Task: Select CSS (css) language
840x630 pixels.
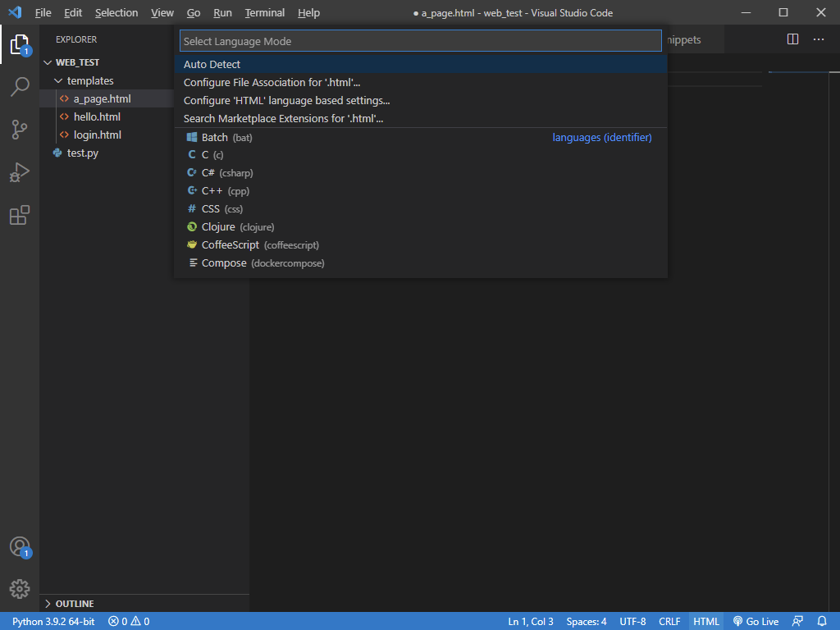Action: 421,209
